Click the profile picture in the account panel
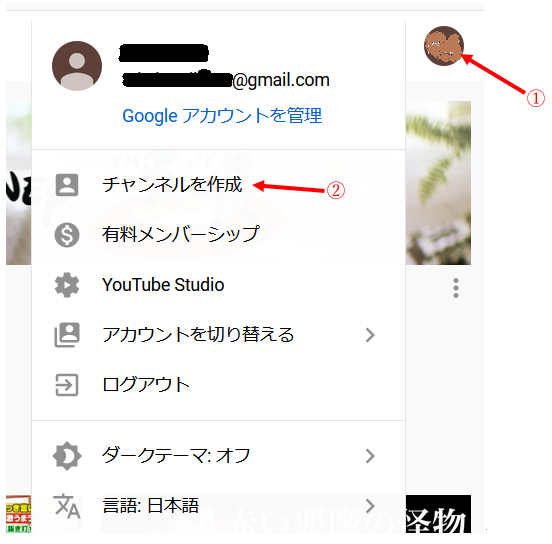The image size is (552, 544). (77, 66)
